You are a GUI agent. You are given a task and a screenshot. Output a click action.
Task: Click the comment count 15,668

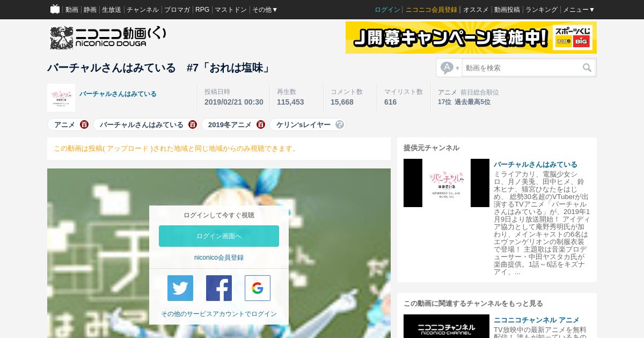[342, 102]
